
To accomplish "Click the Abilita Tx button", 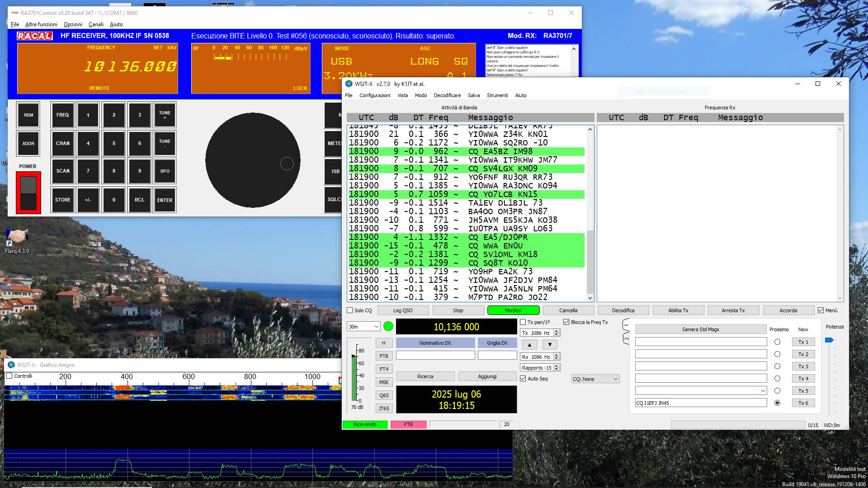I will [x=678, y=310].
